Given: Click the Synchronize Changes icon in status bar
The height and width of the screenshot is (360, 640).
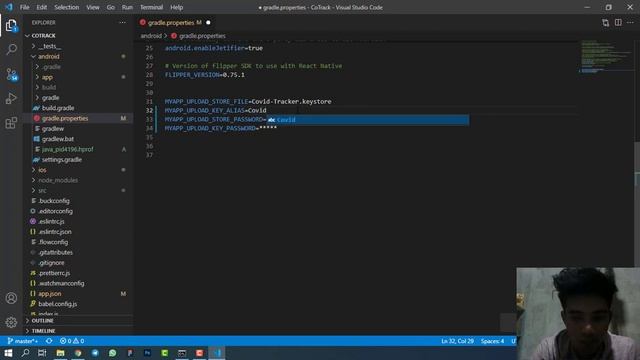Looking at the screenshot, I should (x=49, y=341).
